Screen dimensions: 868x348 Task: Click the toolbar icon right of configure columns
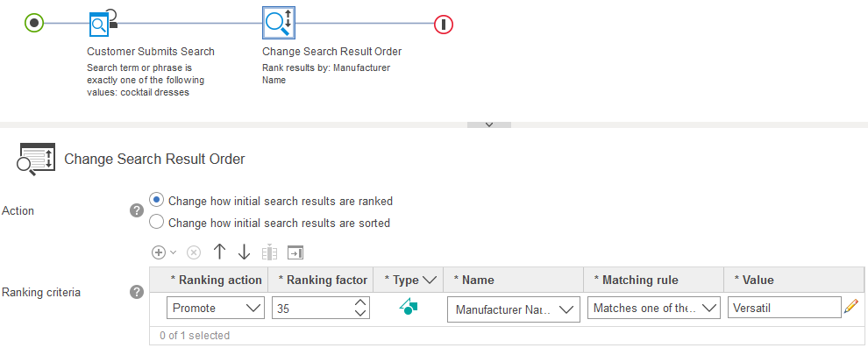pyautogui.click(x=295, y=252)
